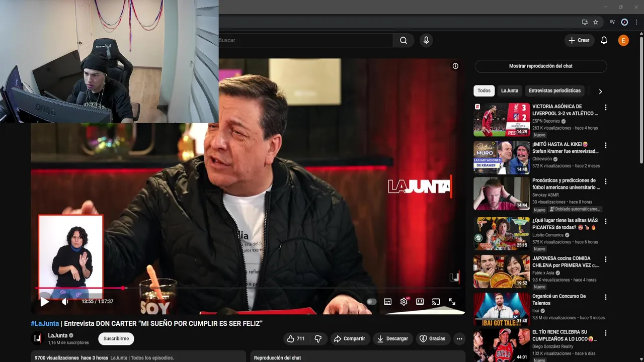The height and width of the screenshot is (362, 644).
Task: Show more filter chips with the arrow
Action: [x=600, y=91]
